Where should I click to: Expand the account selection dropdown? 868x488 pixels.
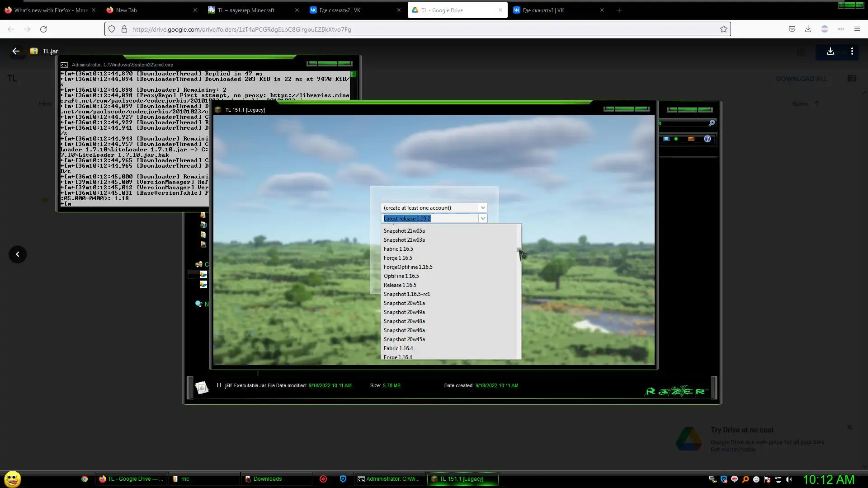click(x=482, y=208)
